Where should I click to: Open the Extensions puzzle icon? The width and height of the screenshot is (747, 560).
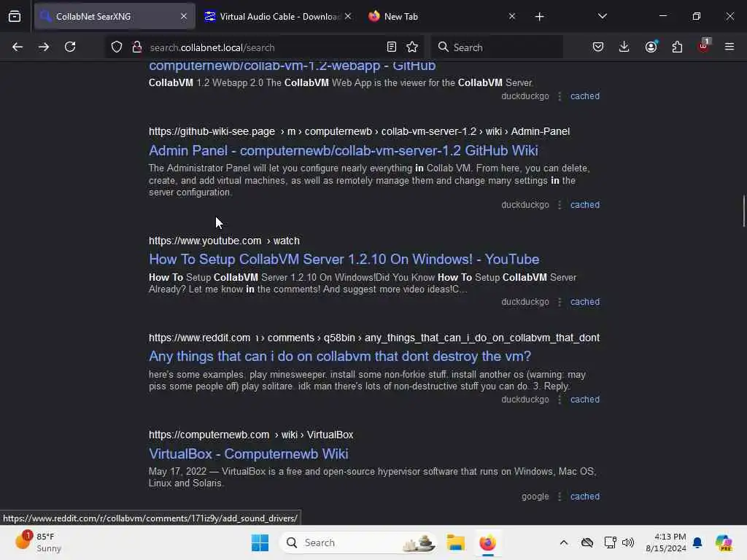coord(677,47)
